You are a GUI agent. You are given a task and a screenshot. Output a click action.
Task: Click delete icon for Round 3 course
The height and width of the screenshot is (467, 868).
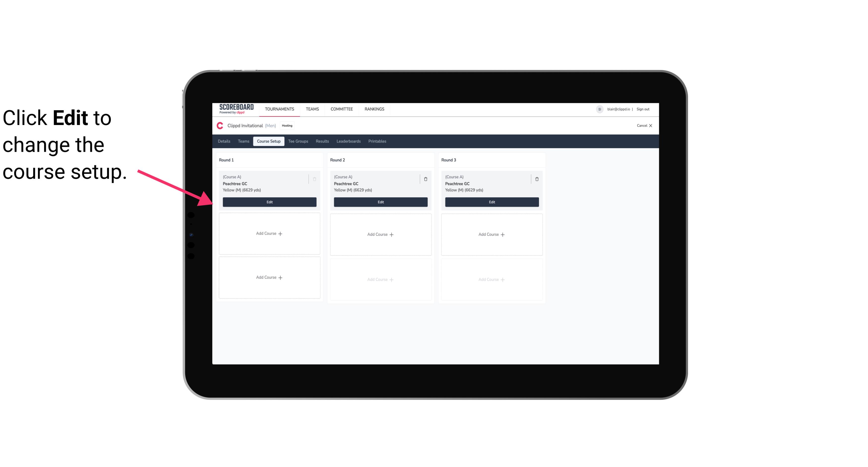click(536, 179)
